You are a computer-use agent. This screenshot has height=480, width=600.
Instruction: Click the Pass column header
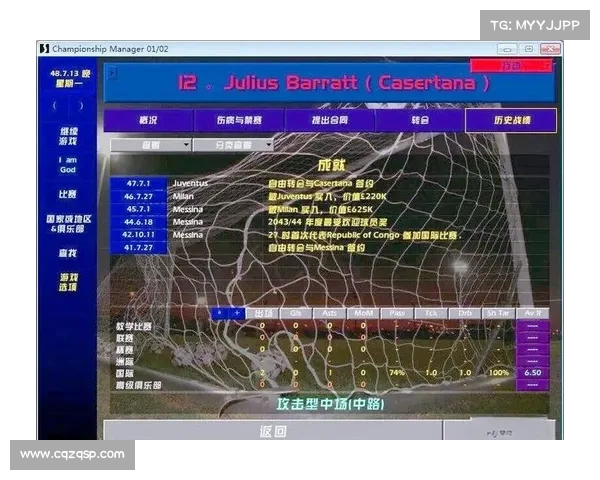397,313
